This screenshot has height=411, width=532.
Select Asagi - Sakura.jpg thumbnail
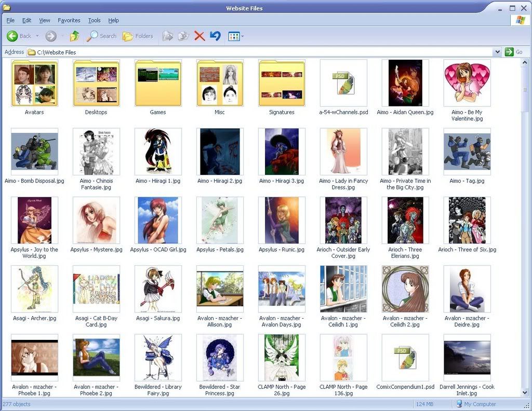coord(158,289)
